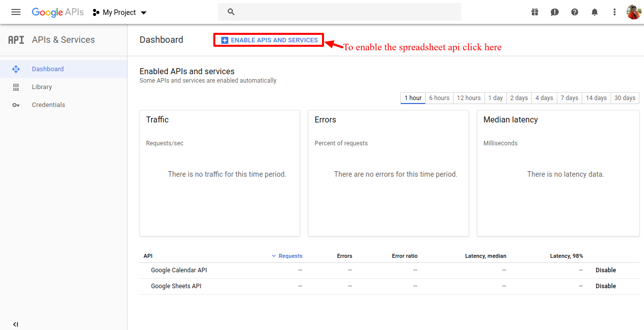Screen dimensions: 644x330
Task: Click the Enabled APIs and services heading
Action: point(187,72)
